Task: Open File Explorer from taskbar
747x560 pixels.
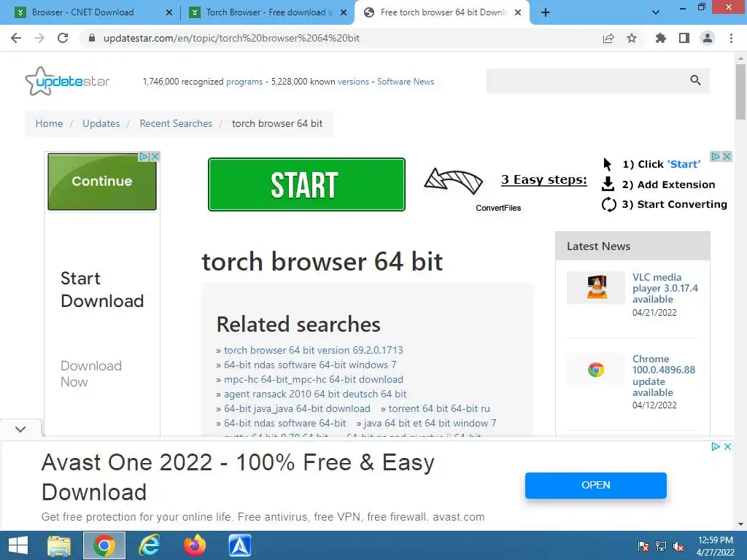Action: 59,545
